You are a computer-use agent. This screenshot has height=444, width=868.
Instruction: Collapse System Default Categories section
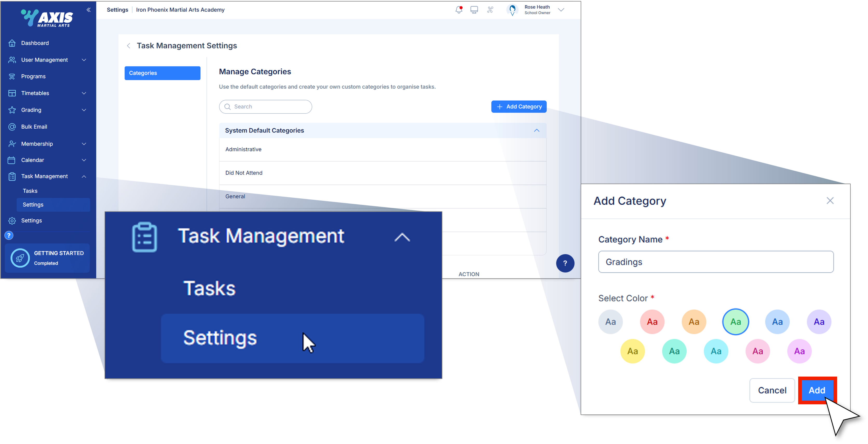pos(537,131)
